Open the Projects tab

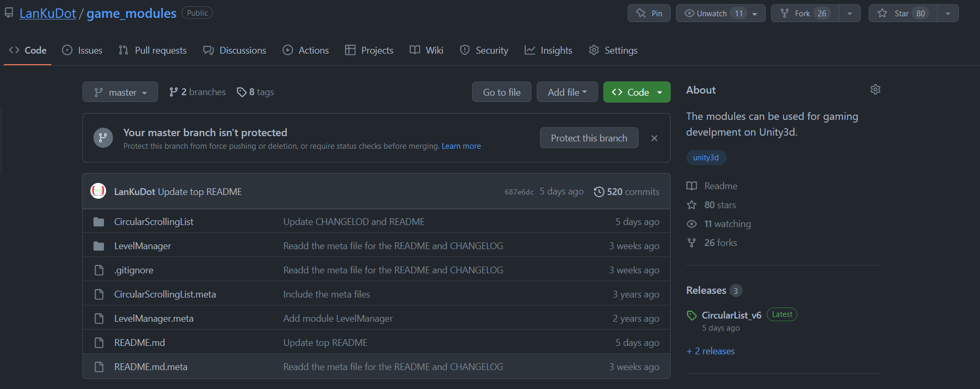[x=369, y=50]
